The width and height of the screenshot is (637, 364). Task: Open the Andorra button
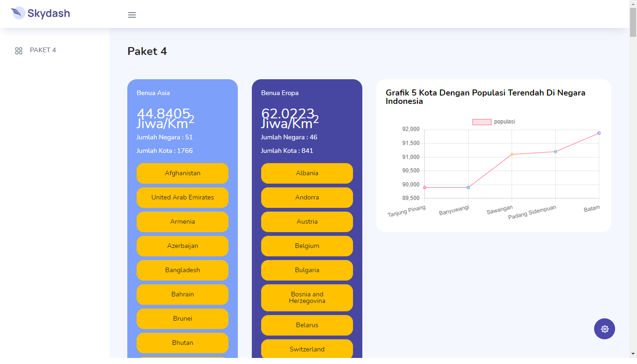[307, 198]
